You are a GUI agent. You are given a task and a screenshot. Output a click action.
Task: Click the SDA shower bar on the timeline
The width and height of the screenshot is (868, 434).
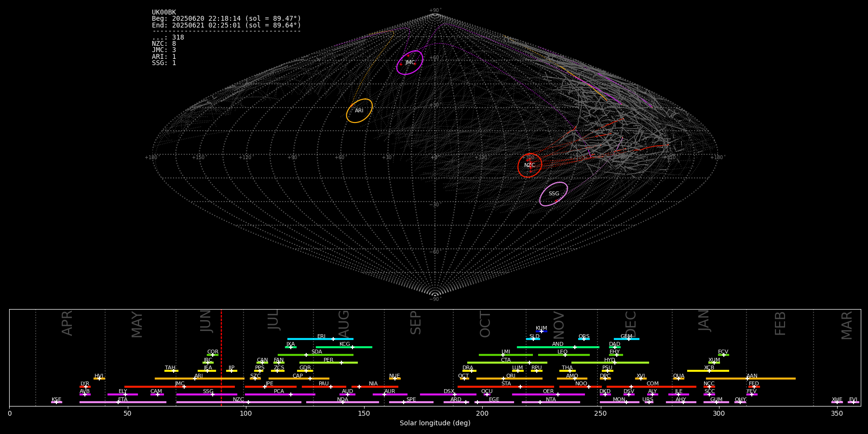coord(315,355)
